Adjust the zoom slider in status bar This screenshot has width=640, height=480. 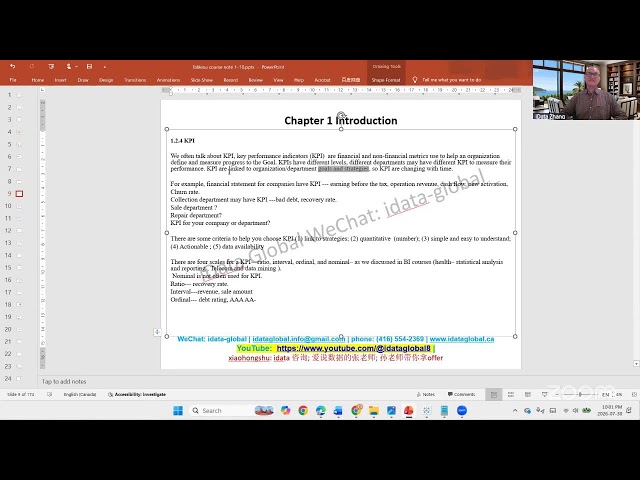[580, 394]
